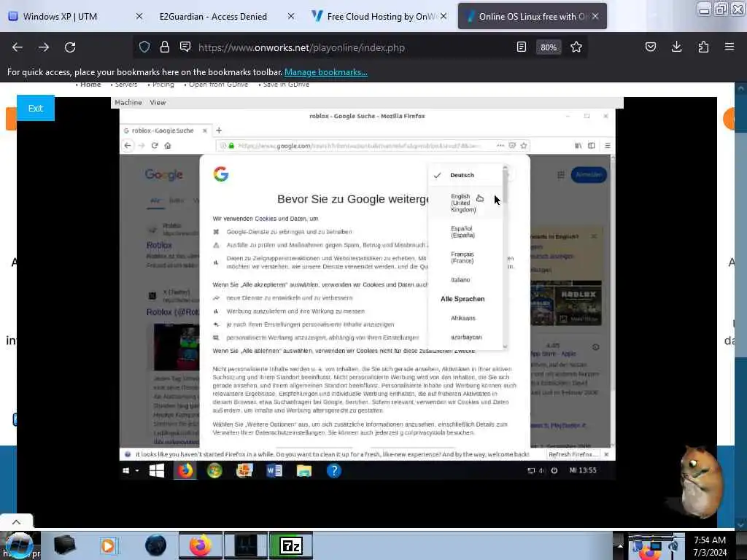Open inner Firefox hamburger menu
747x560 pixels.
[608, 146]
